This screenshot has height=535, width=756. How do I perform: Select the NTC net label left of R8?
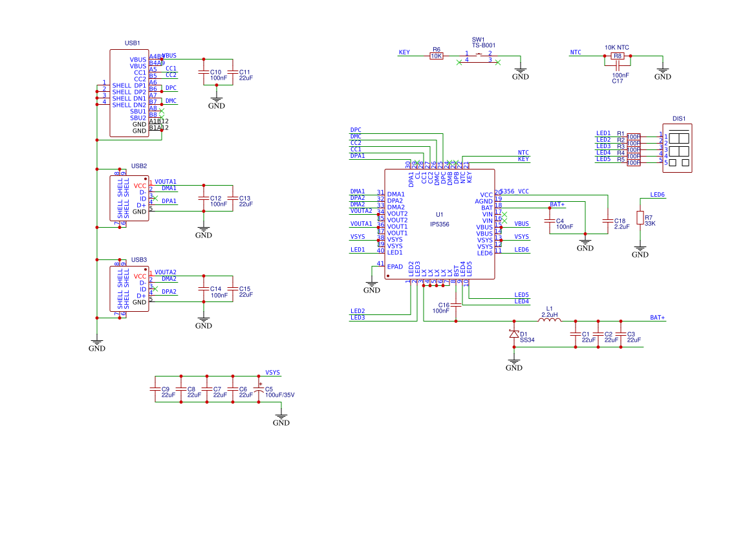tap(575, 52)
